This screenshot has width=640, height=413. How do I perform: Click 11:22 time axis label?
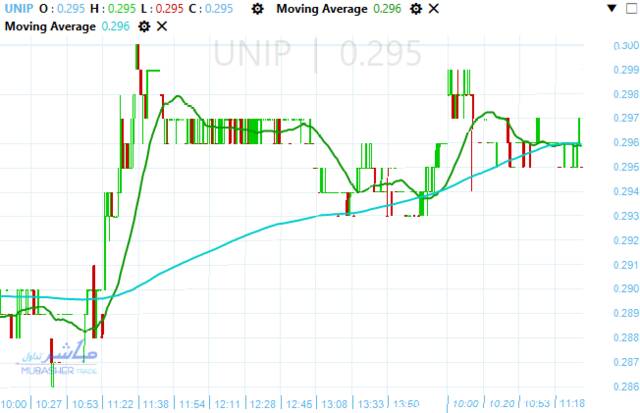click(x=120, y=404)
